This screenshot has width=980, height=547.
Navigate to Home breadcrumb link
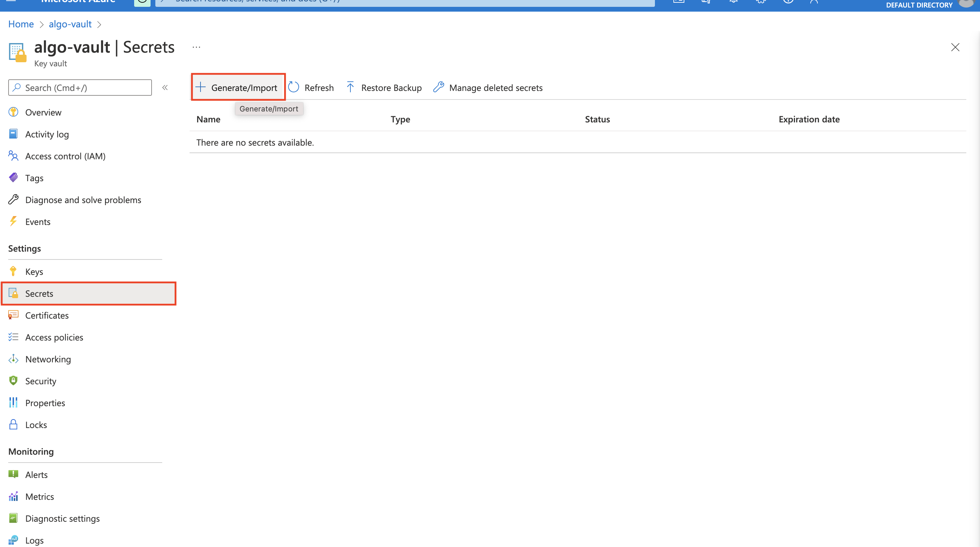(x=21, y=24)
